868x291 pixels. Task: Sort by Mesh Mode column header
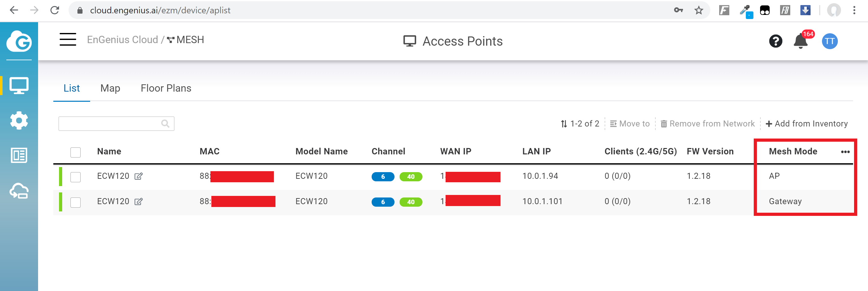tap(793, 152)
